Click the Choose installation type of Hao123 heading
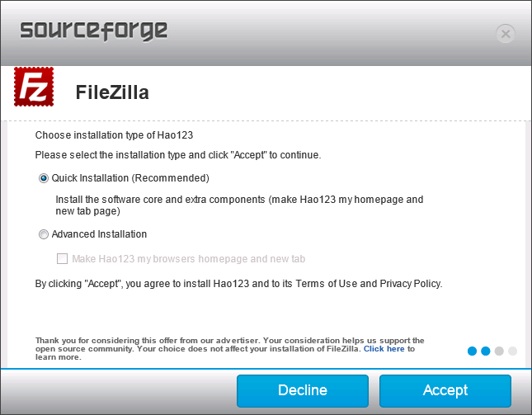This screenshot has height=415, width=532. pos(114,135)
